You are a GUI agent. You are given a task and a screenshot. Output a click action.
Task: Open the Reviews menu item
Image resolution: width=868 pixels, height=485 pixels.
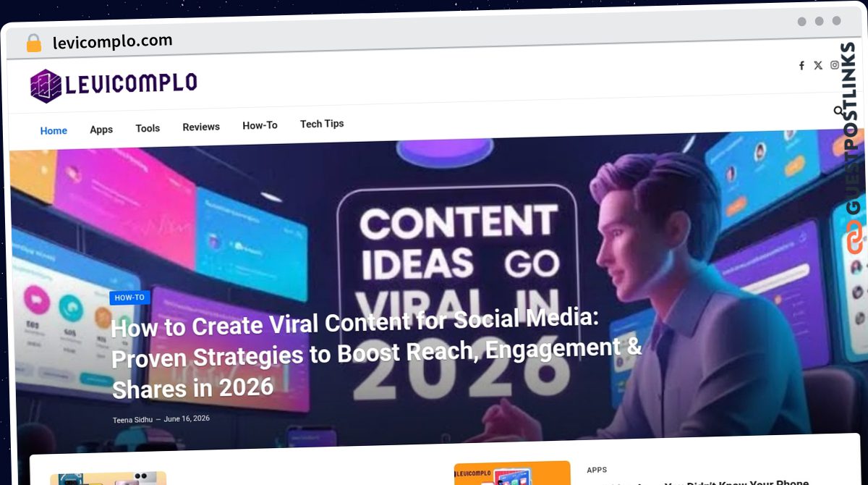tap(201, 127)
